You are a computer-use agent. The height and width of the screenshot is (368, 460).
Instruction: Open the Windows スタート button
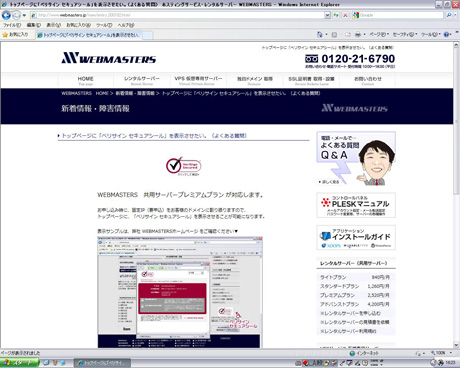[x=19, y=363]
